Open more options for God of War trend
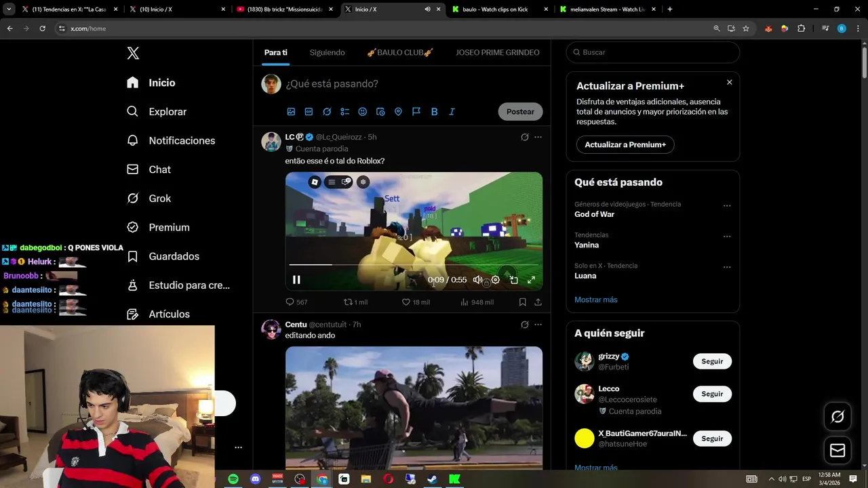This screenshot has width=868, height=488. 727,205
